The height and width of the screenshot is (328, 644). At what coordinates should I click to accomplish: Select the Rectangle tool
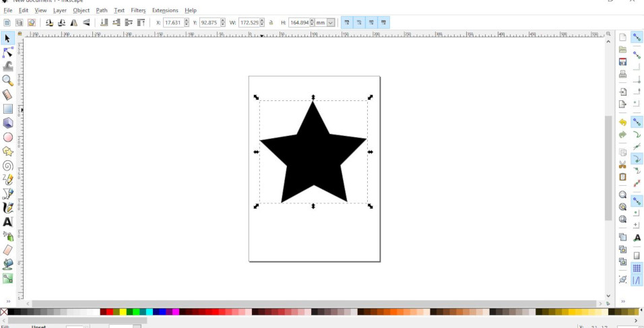click(7, 109)
